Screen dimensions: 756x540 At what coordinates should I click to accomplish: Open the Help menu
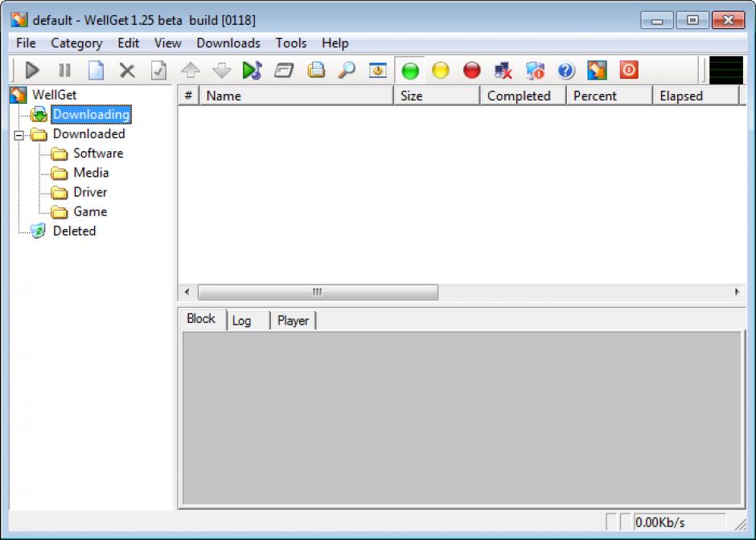pos(335,43)
